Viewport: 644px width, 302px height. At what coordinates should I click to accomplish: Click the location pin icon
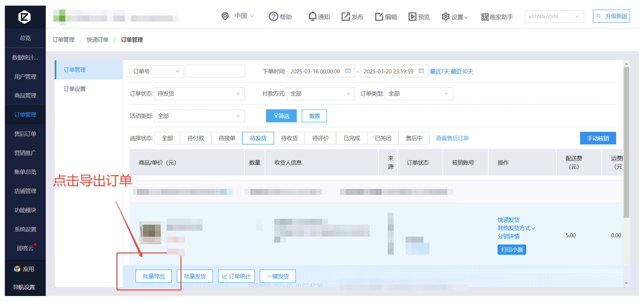click(x=225, y=16)
